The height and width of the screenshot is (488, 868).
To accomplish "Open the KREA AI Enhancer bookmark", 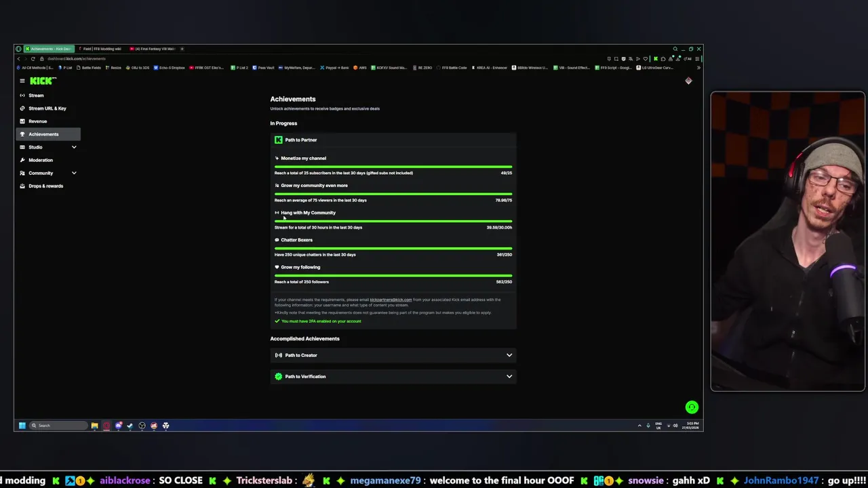I will [x=489, y=68].
